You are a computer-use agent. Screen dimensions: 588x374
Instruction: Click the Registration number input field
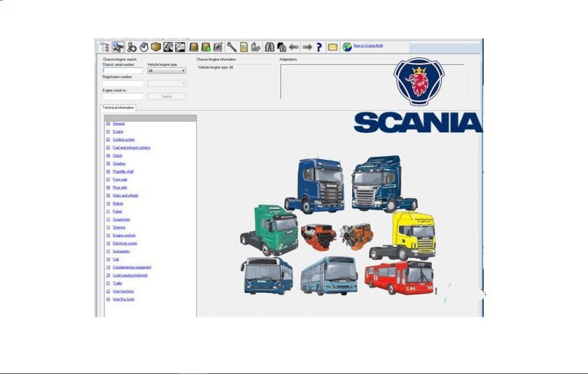click(x=123, y=83)
